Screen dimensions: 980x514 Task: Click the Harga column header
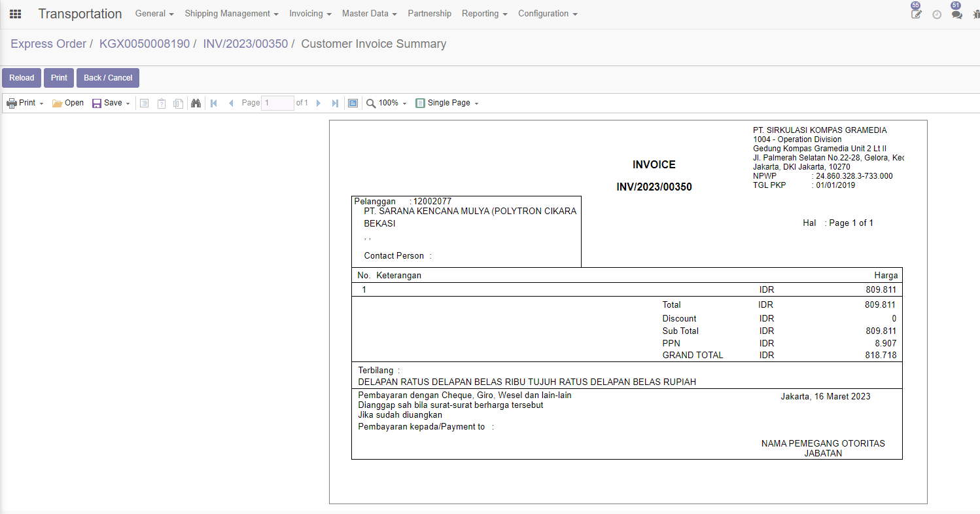coord(886,276)
